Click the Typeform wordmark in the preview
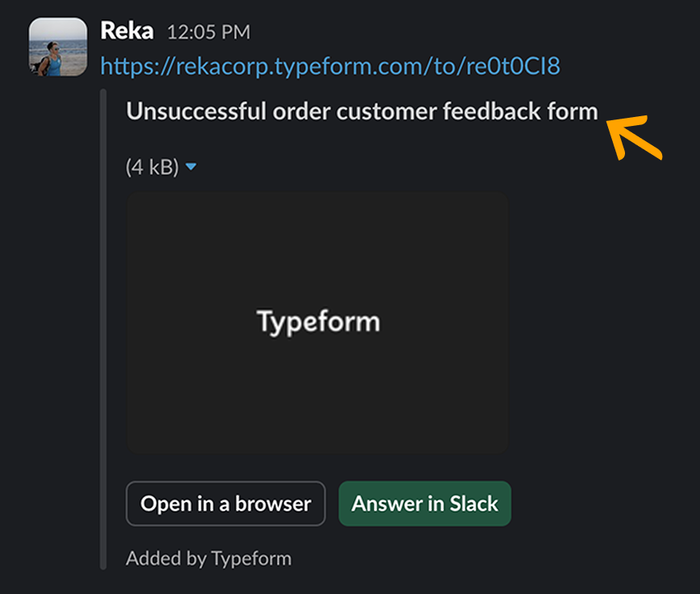Screen dimensions: 700x594 pyautogui.click(x=318, y=322)
